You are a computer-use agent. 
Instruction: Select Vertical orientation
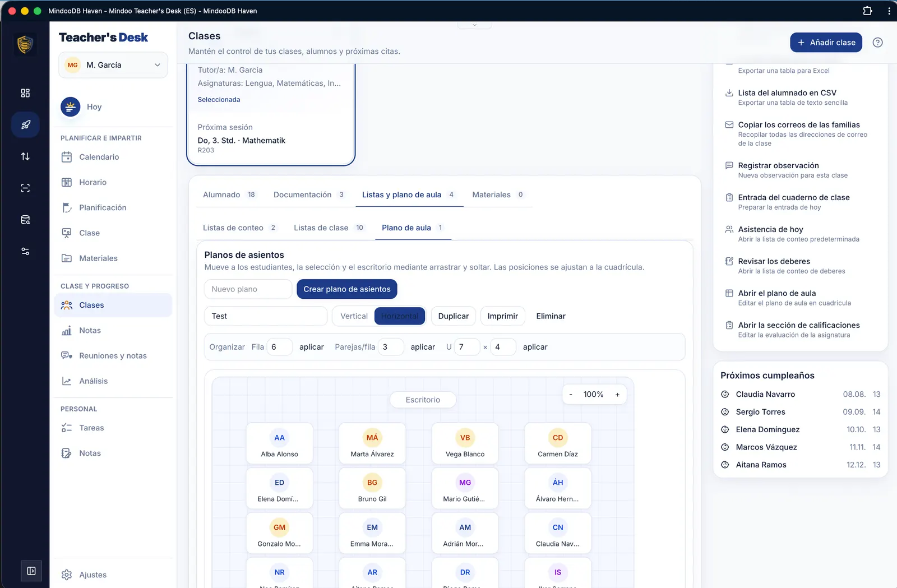tap(354, 316)
